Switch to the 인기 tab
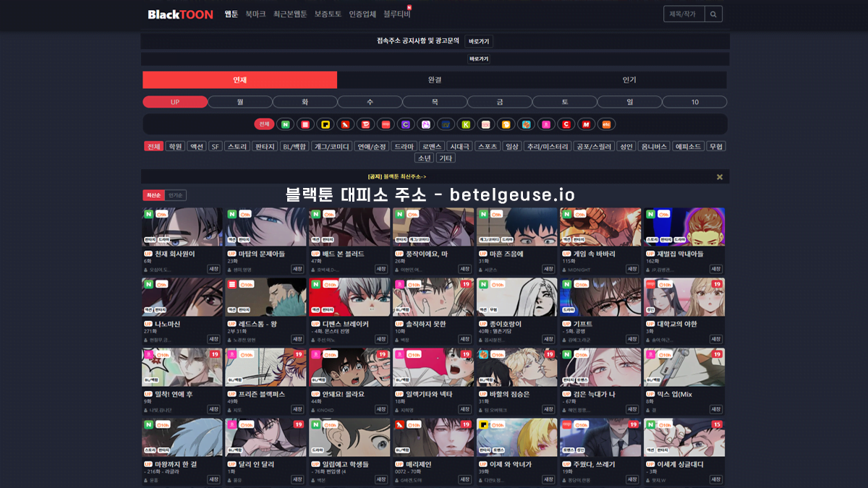Viewport: 868px width, 488px height. 629,80
